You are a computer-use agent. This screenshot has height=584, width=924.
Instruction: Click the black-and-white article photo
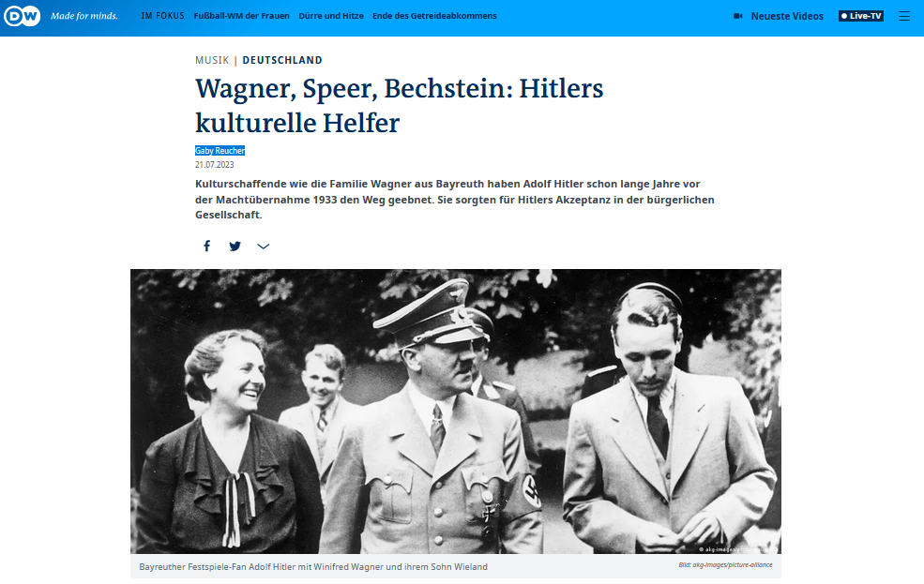tap(455, 411)
